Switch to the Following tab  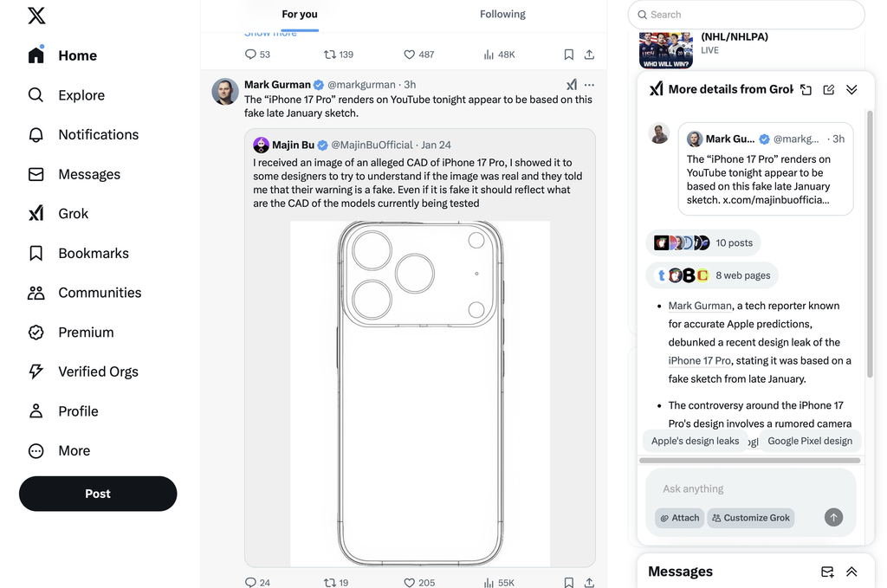[x=502, y=15]
